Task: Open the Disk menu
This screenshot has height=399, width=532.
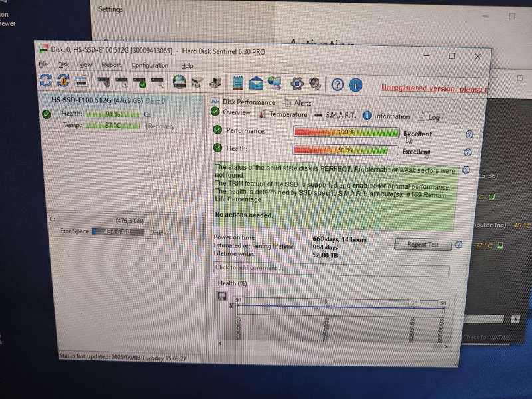Action: click(x=63, y=64)
